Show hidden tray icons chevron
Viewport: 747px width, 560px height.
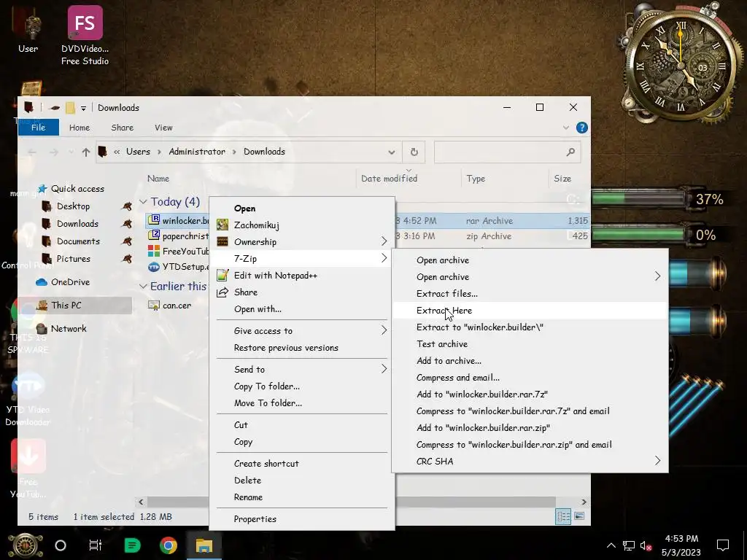point(611,545)
